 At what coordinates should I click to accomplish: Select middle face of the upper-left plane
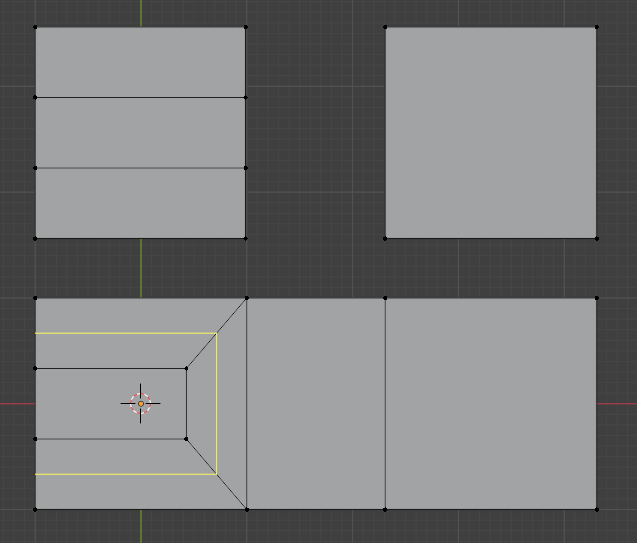coord(140,132)
